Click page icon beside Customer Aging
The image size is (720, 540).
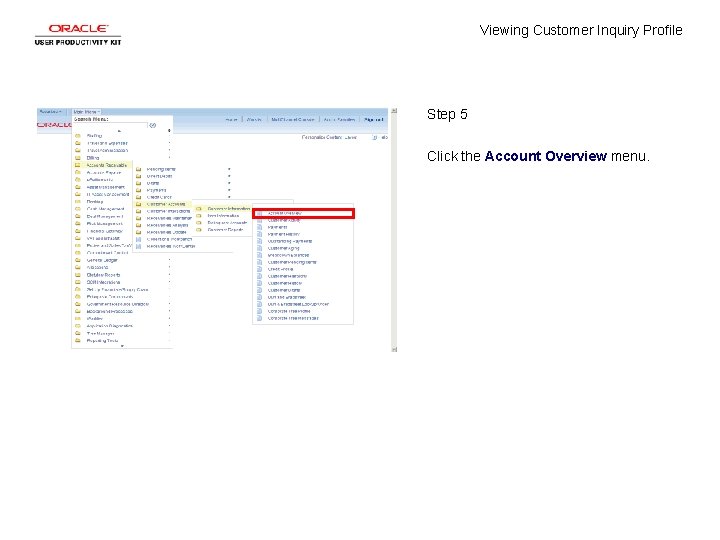click(x=259, y=248)
